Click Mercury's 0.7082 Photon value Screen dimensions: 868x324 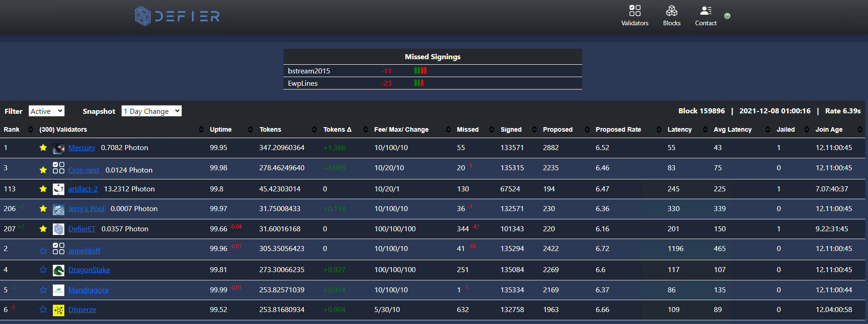coord(125,147)
